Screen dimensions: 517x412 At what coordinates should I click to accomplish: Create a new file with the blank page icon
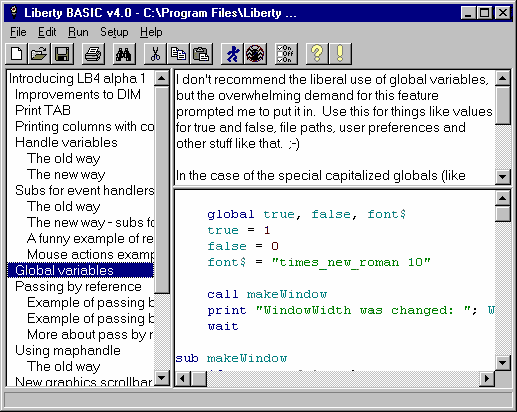pyautogui.click(x=17, y=53)
